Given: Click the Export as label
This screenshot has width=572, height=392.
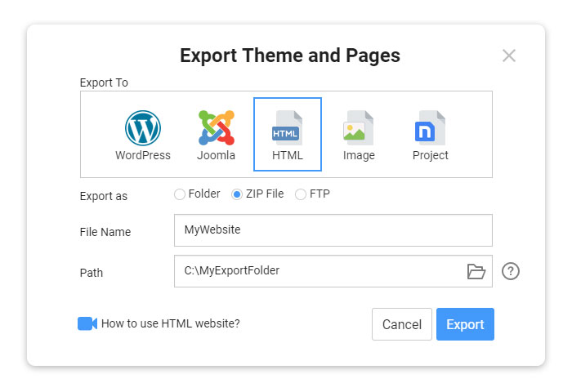Looking at the screenshot, I should 104,196.
